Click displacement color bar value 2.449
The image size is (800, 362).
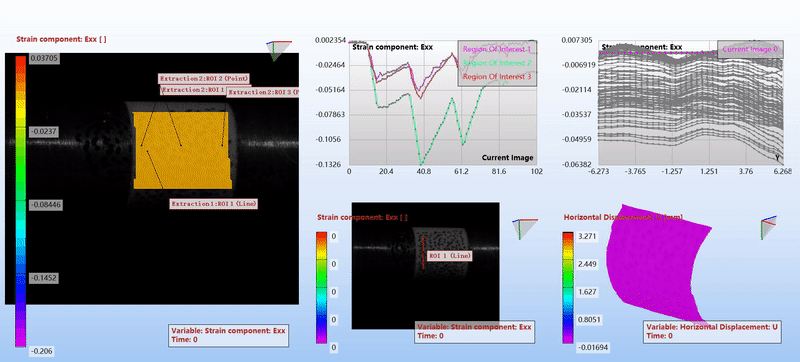coord(587,264)
